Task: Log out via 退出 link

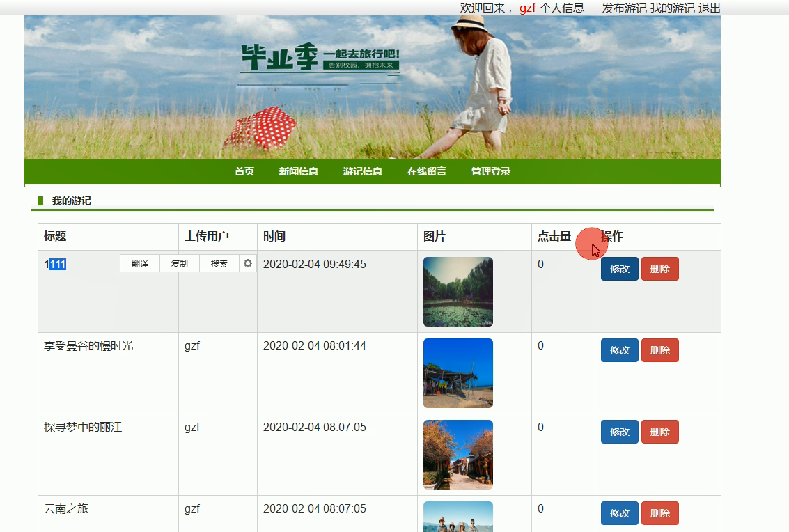Action: point(710,8)
